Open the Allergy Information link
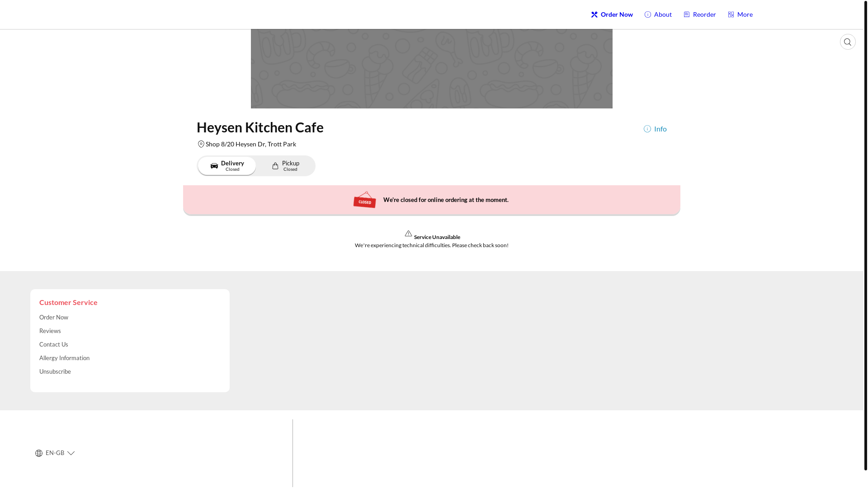This screenshot has width=868, height=488. (x=64, y=358)
